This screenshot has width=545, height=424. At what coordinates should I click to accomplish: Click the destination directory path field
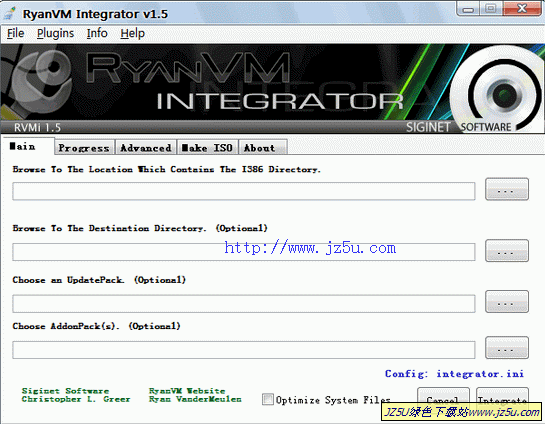tap(244, 252)
